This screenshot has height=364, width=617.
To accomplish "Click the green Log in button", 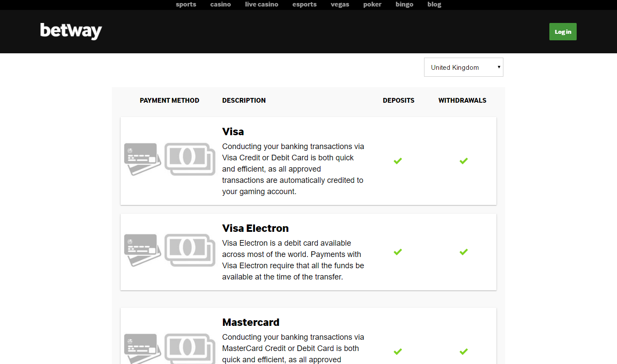I will point(563,32).
